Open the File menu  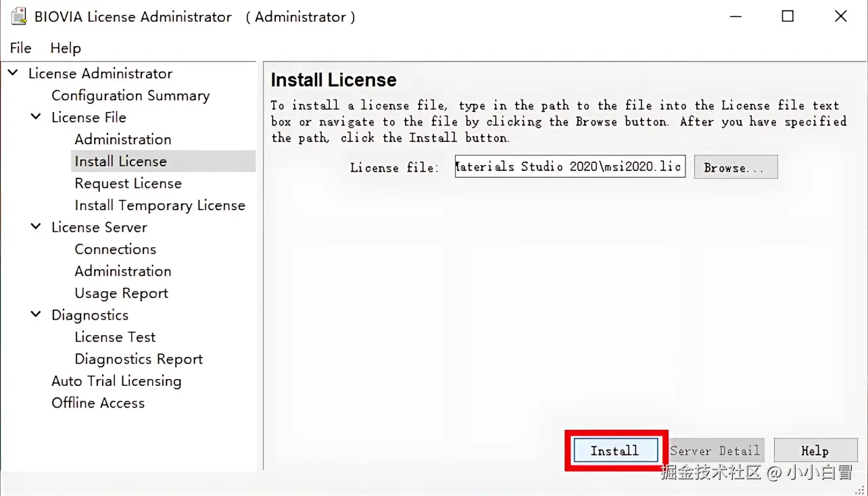[20, 48]
